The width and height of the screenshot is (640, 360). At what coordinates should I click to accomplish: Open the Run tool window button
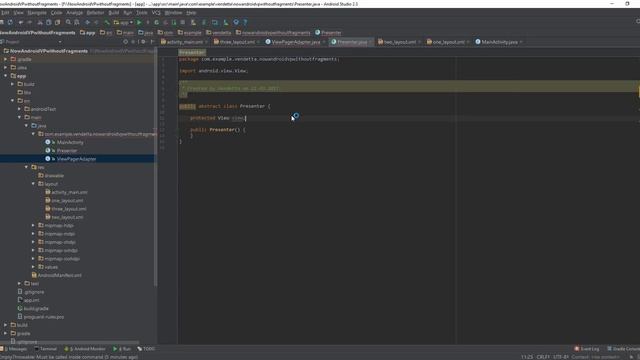[122, 349]
